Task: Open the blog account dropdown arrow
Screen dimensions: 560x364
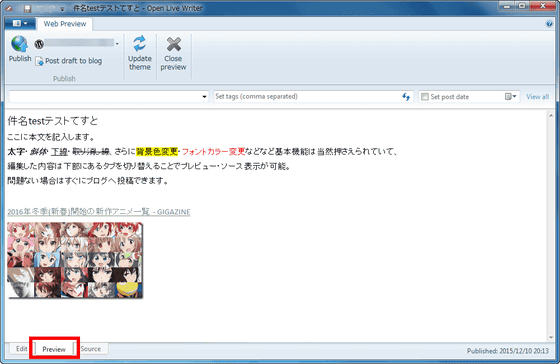Action: pyautogui.click(x=117, y=44)
